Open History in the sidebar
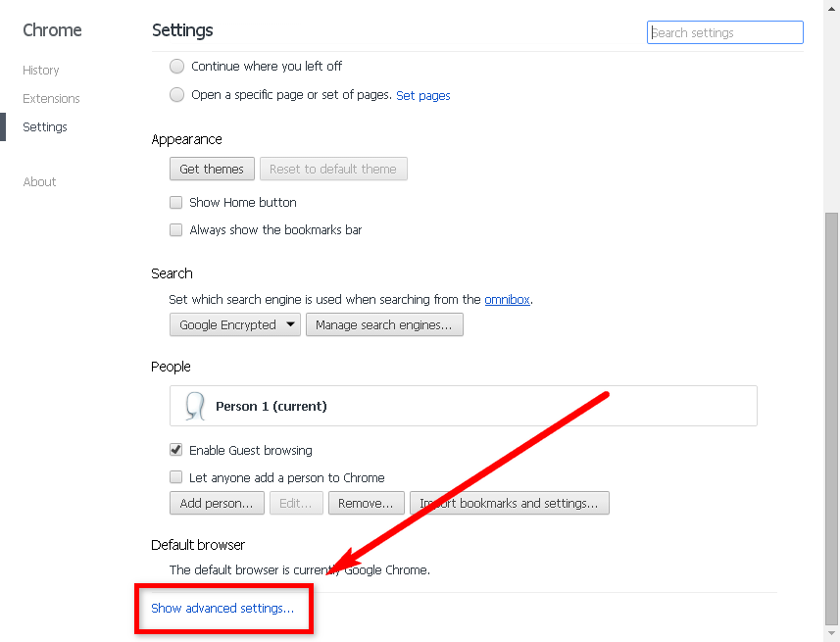Viewport: 840px width, 642px height. (41, 71)
